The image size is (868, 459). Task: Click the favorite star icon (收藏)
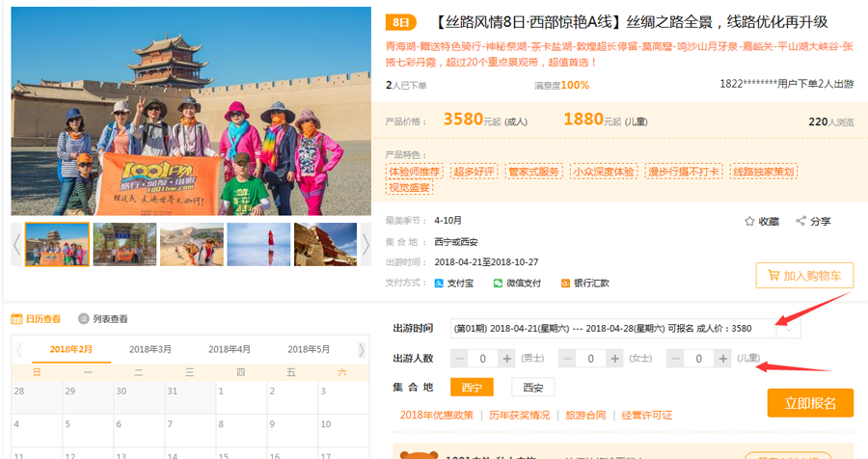(749, 222)
